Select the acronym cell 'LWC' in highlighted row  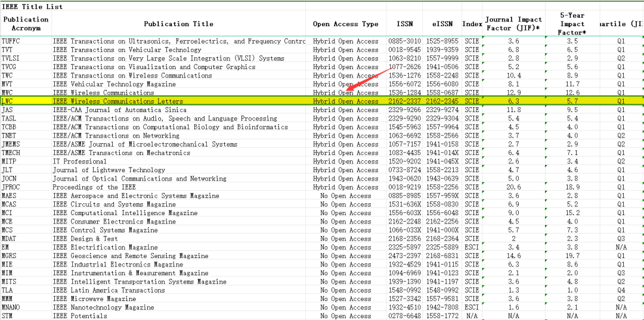pyautogui.click(x=26, y=101)
